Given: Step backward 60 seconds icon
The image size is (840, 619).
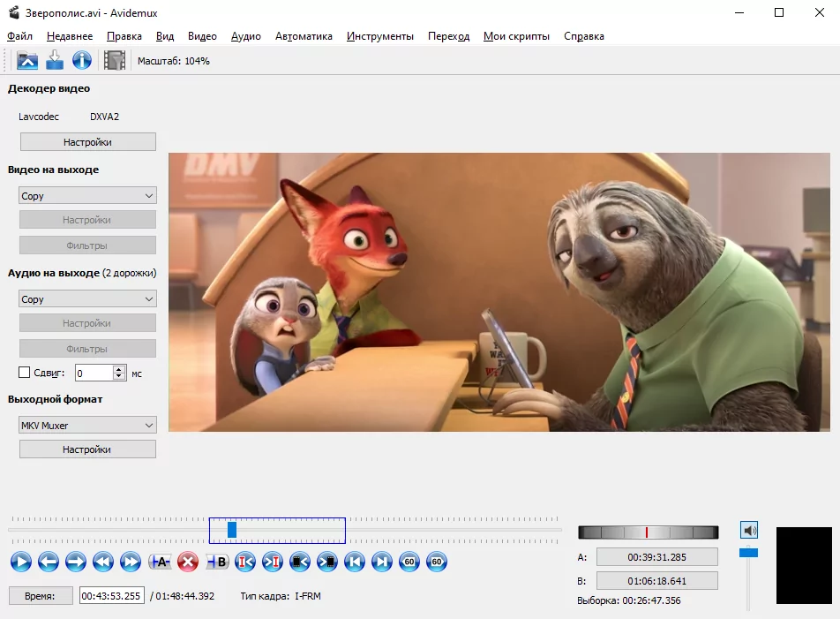Looking at the screenshot, I should (x=409, y=562).
